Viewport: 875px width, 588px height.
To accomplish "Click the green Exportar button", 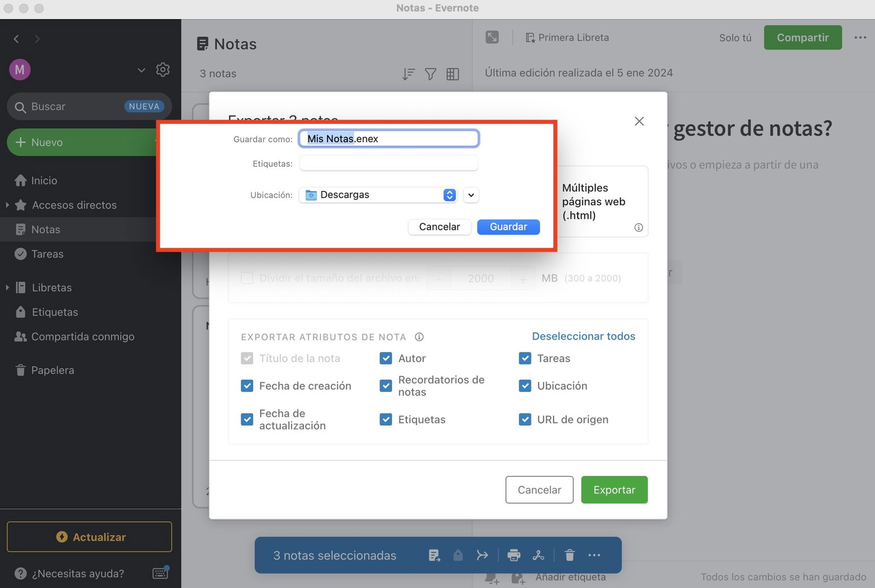I will tap(614, 490).
